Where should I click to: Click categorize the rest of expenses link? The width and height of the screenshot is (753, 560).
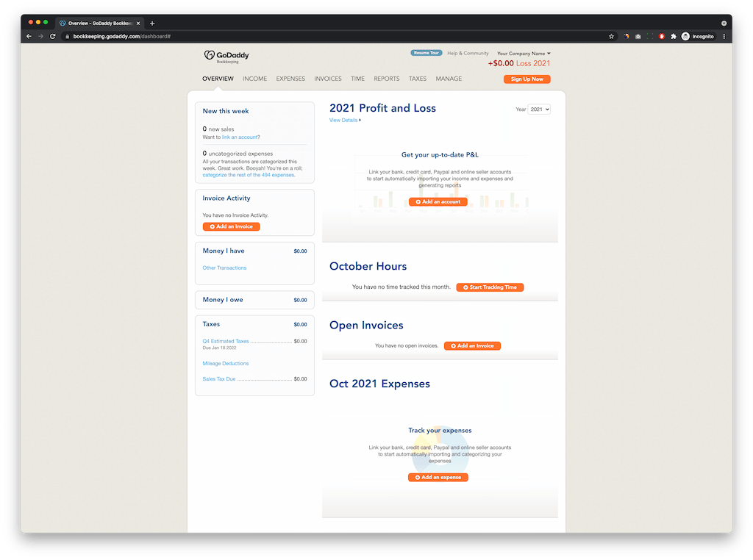249,175
